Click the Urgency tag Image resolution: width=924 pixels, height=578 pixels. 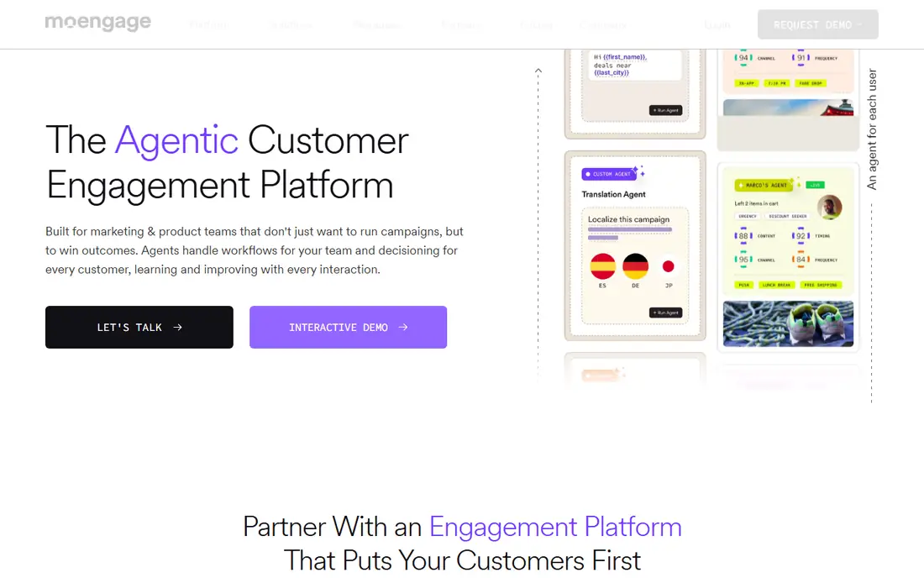[748, 216]
